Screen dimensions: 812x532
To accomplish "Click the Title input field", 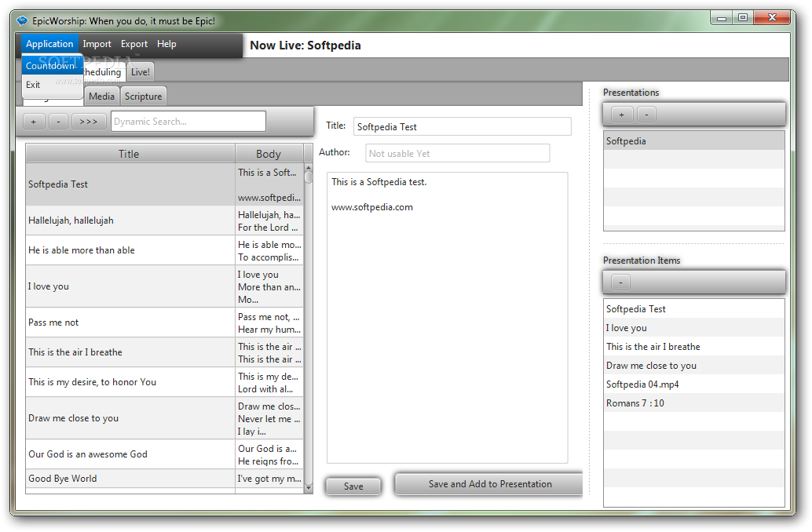I will pos(462,127).
